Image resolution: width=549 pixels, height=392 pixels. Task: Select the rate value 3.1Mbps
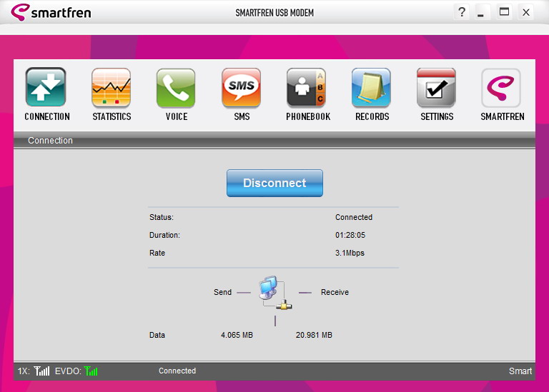click(350, 253)
